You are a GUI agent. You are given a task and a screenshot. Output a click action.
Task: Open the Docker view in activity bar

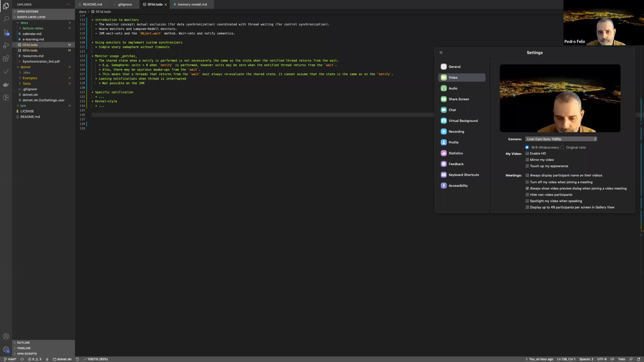pos(6,84)
